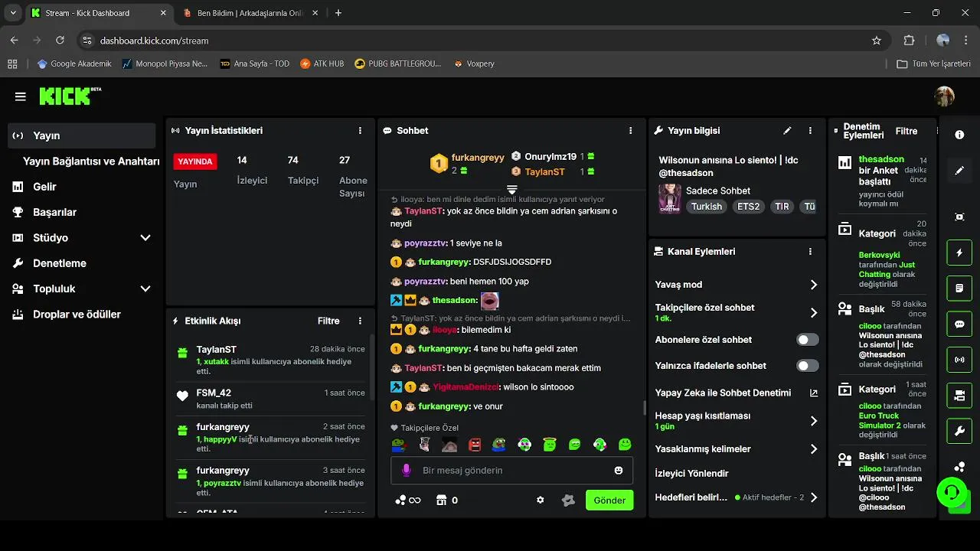This screenshot has height=551, width=980.
Task: Click the purple microphone icon in chat input
Action: [x=407, y=470]
